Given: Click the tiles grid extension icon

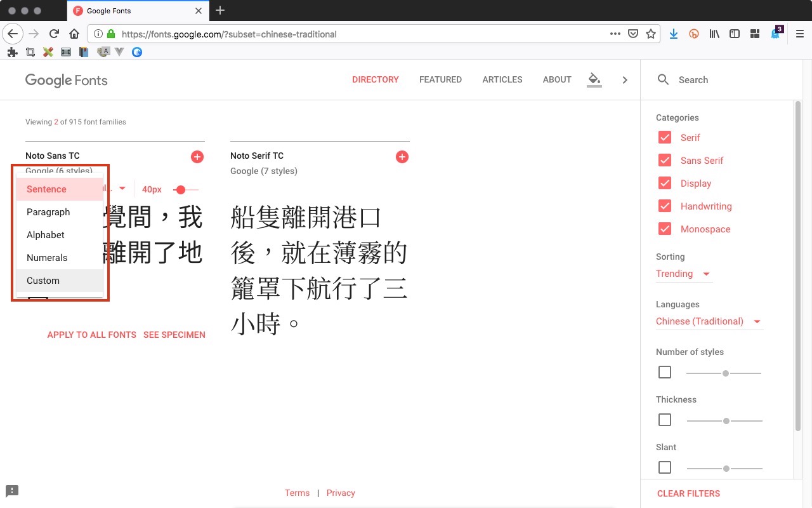Looking at the screenshot, I should [755, 34].
